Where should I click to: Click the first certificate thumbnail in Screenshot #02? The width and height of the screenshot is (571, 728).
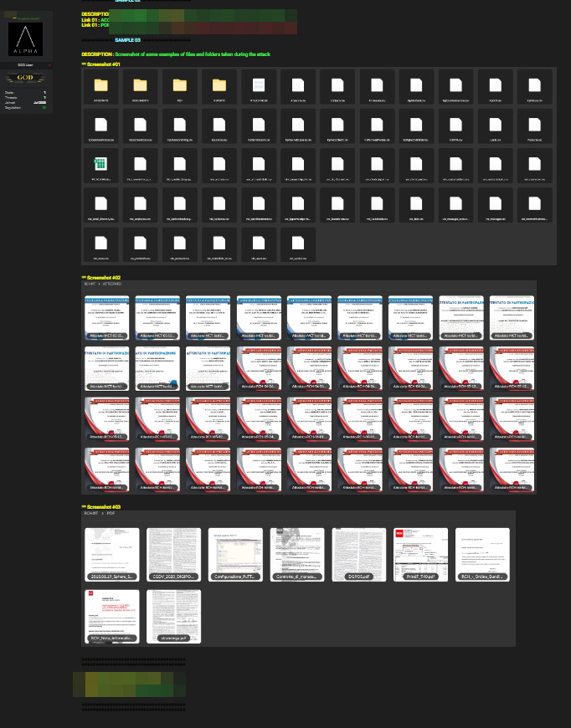(x=107, y=318)
